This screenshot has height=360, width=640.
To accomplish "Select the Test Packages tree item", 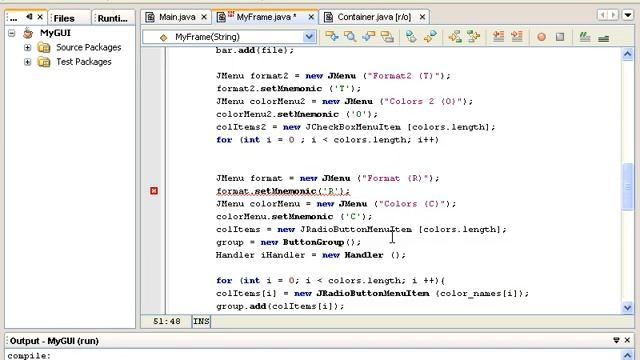I will point(84,62).
